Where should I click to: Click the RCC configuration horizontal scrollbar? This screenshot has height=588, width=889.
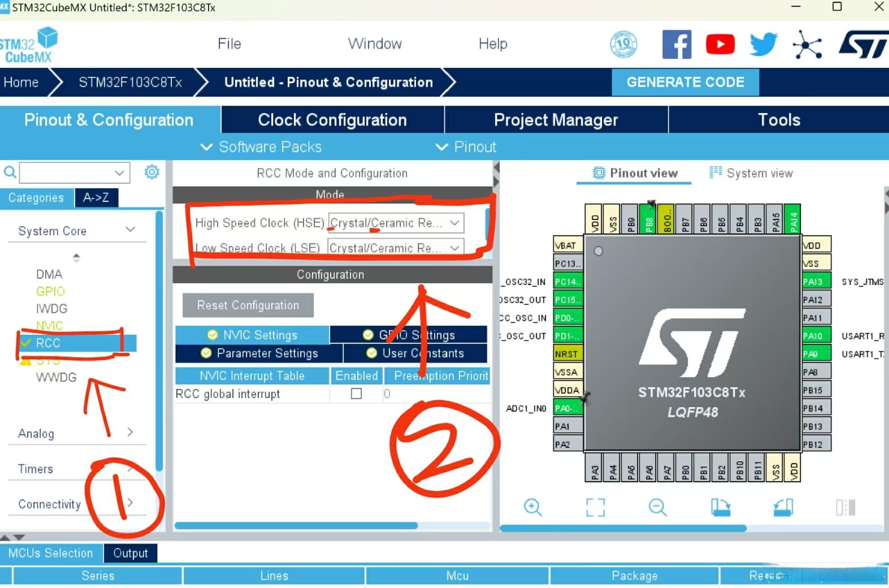click(296, 526)
